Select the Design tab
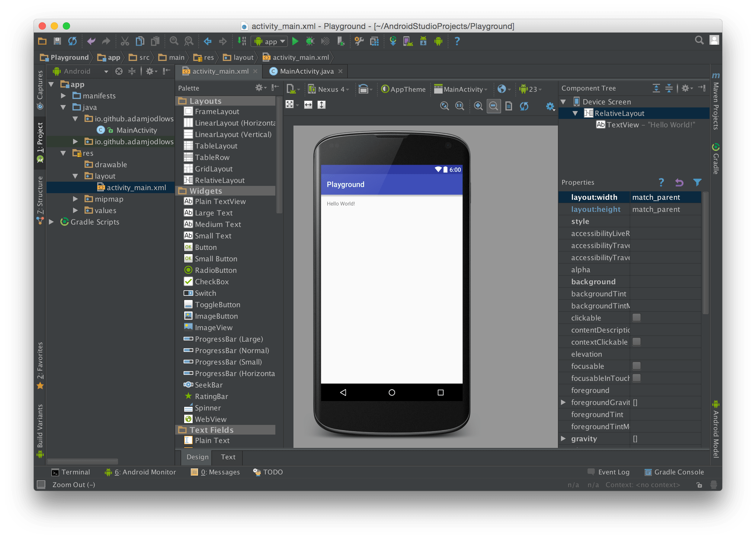This screenshot has width=756, height=539. pos(197,457)
